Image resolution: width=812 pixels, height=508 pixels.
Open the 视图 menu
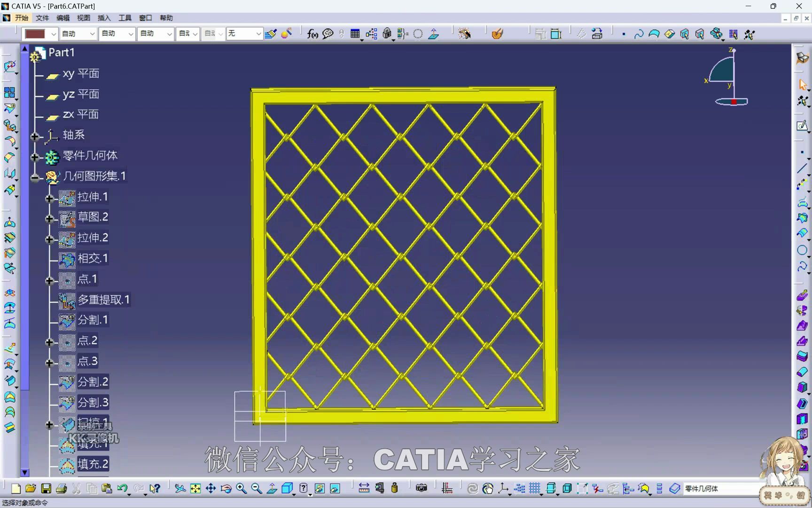pos(84,18)
